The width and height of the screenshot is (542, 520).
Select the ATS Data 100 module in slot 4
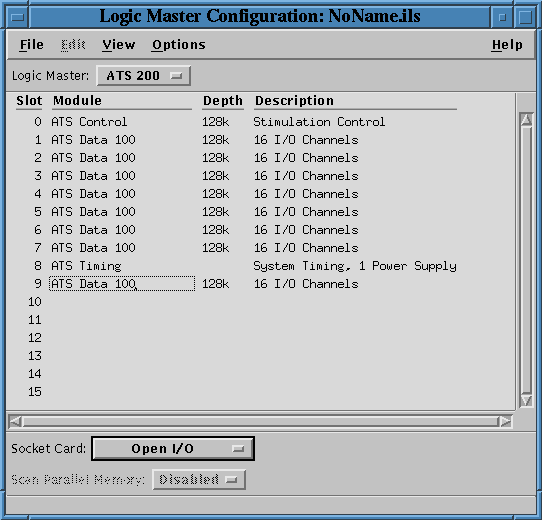93,194
